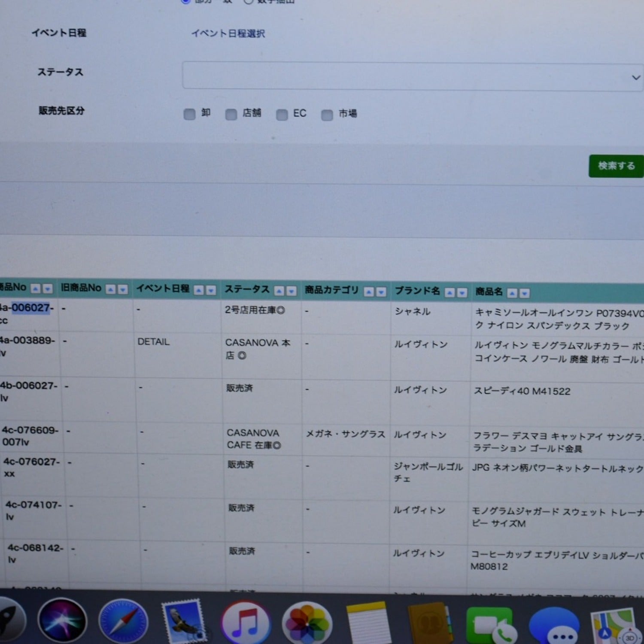644x644 pixels.
Task: Sort ステータス column descending
Action: [x=292, y=291]
